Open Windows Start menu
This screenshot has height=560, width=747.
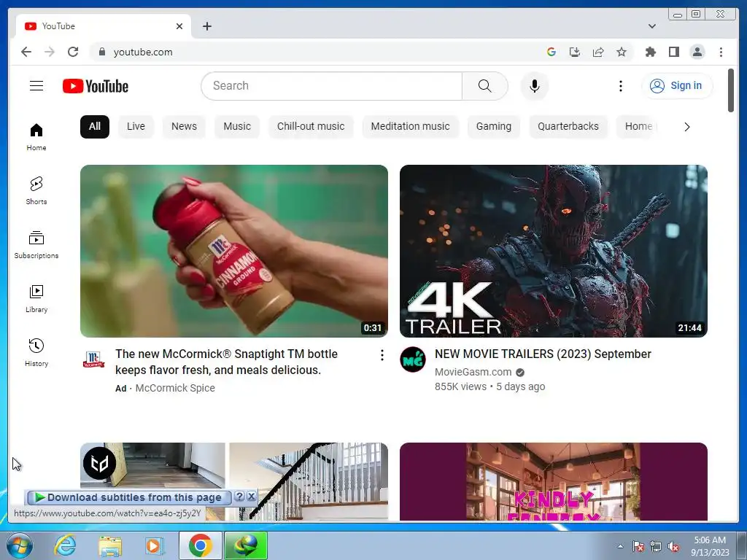(x=19, y=545)
